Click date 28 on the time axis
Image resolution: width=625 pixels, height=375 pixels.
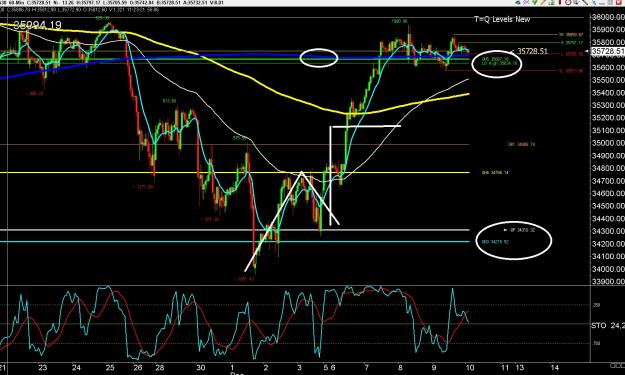click(x=159, y=368)
